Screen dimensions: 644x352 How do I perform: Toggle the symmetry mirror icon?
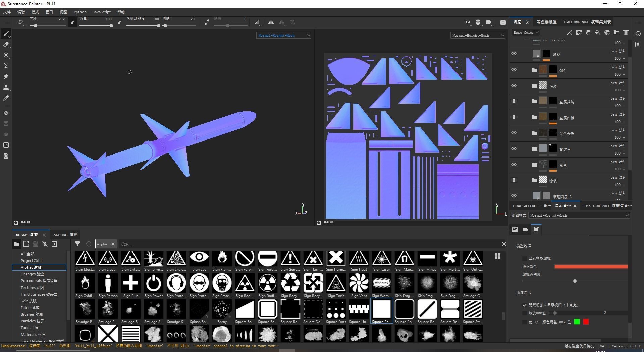click(271, 22)
